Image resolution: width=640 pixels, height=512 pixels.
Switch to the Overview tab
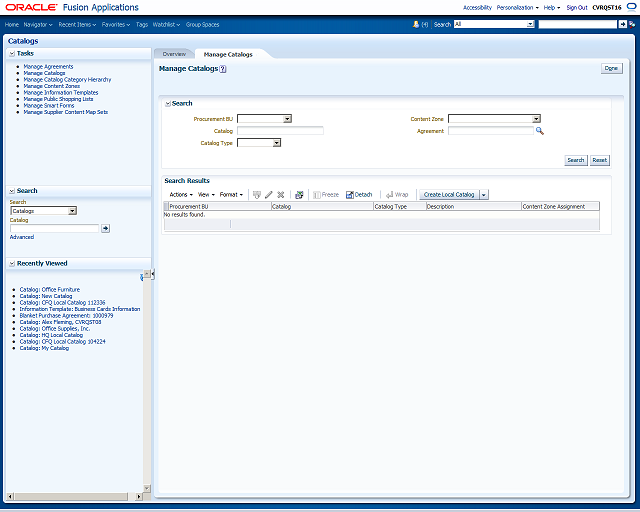click(174, 54)
